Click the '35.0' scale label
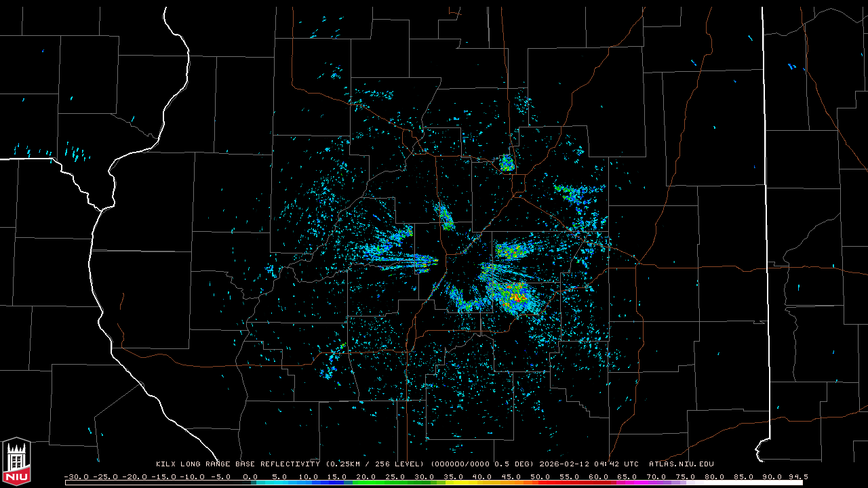 (452, 476)
